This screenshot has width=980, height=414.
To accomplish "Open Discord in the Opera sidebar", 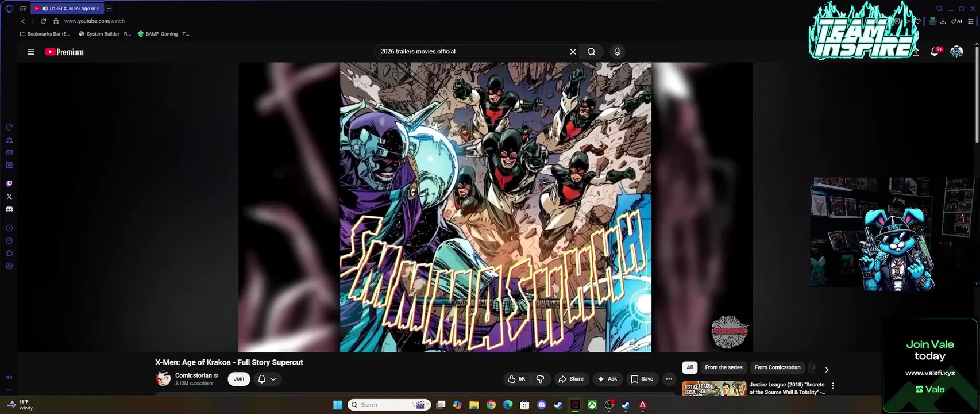I will pos(9,209).
